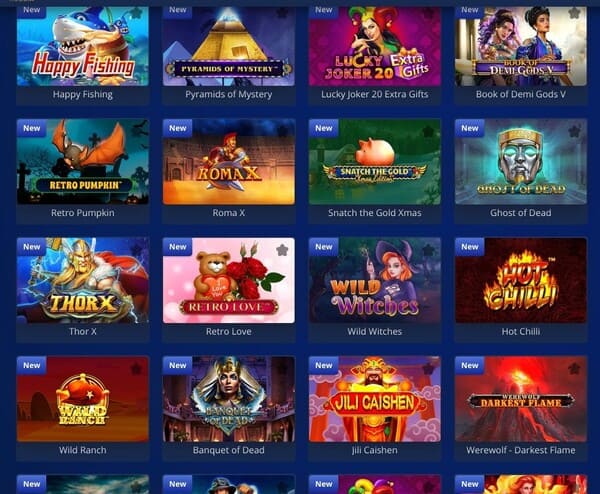Open the Jili Caishen game thumbnail
Image resolution: width=600 pixels, height=494 pixels.
(x=375, y=399)
